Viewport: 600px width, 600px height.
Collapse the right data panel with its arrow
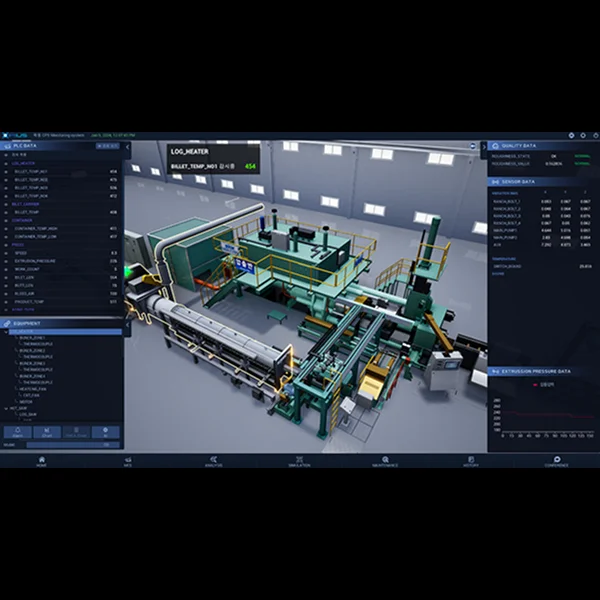(x=484, y=147)
